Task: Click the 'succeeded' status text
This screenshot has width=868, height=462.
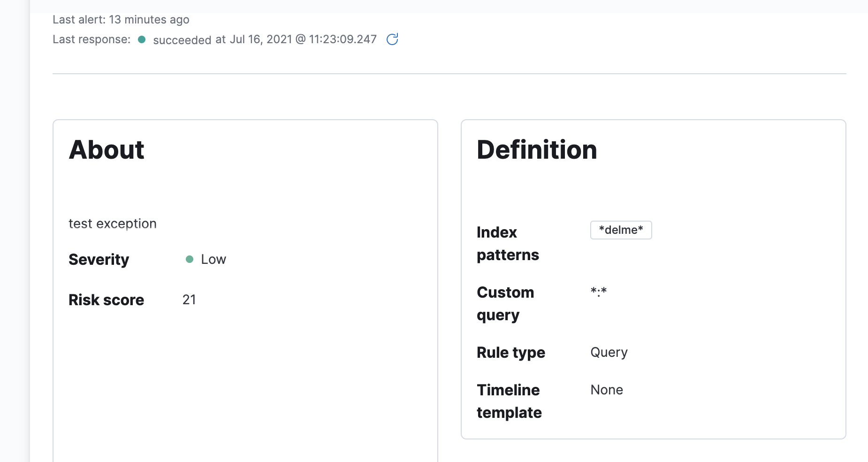Action: [x=182, y=40]
